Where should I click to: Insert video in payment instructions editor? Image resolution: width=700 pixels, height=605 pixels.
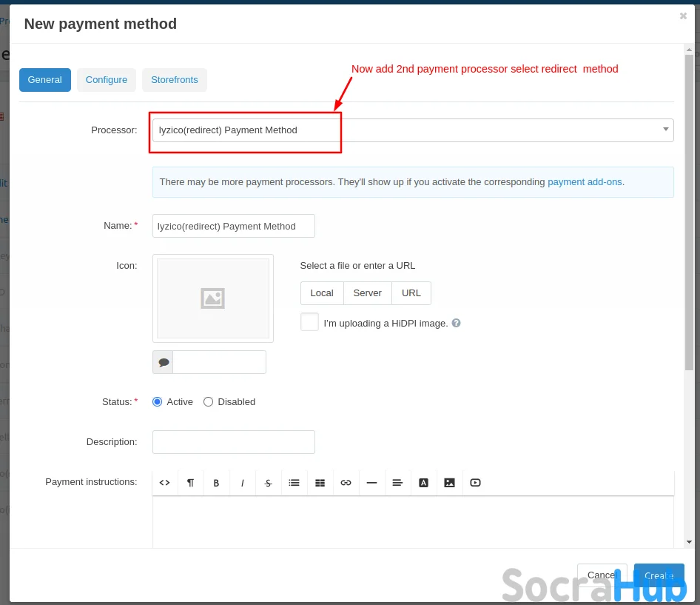[476, 483]
